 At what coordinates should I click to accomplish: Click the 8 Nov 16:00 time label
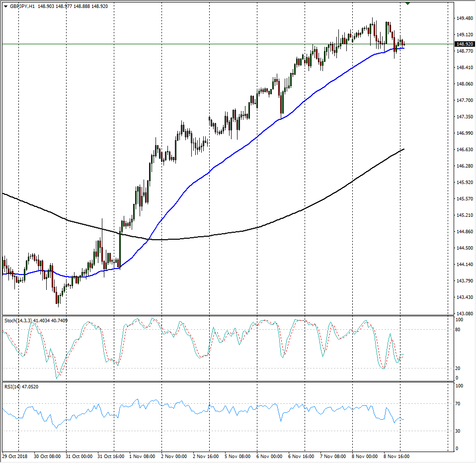click(x=397, y=456)
